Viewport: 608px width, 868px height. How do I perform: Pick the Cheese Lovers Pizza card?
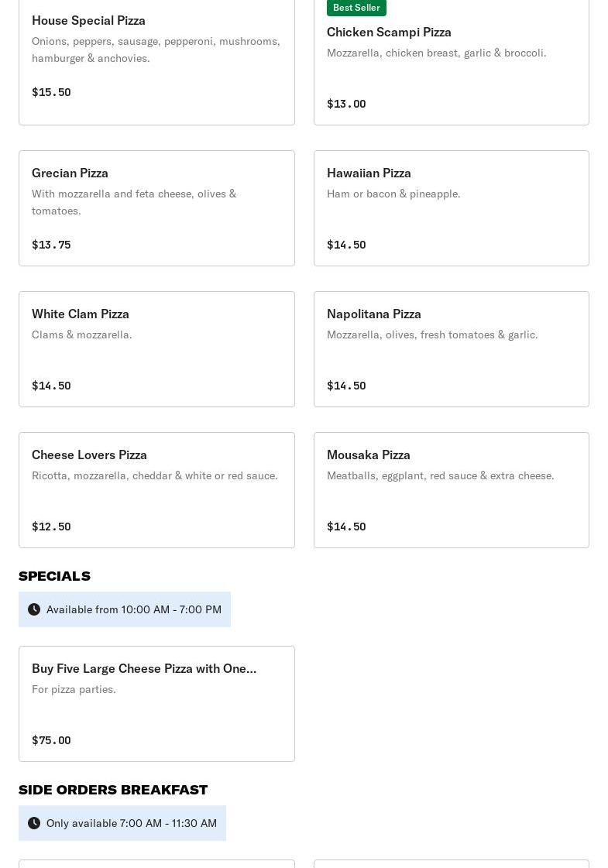(156, 489)
